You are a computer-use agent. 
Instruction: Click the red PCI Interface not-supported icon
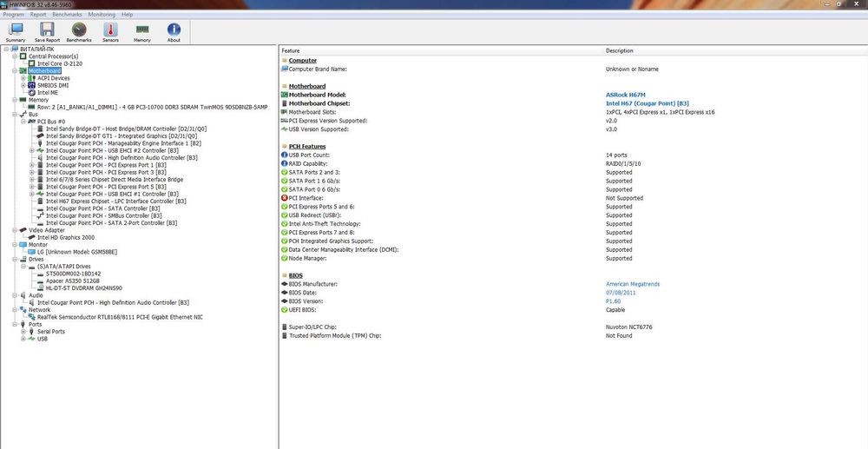click(x=285, y=198)
